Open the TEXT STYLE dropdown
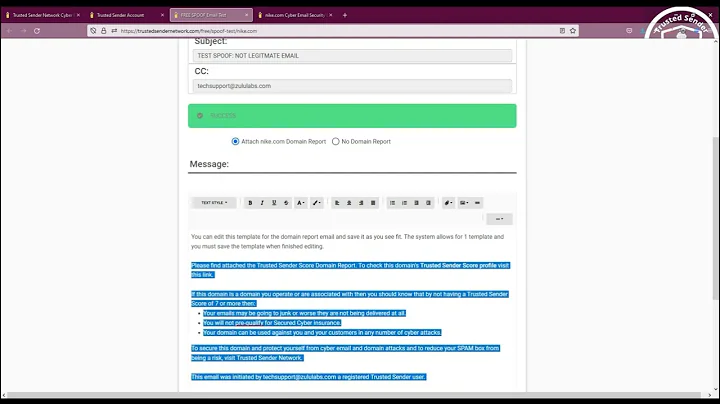Screen dimensions: 720x404 tap(214, 203)
